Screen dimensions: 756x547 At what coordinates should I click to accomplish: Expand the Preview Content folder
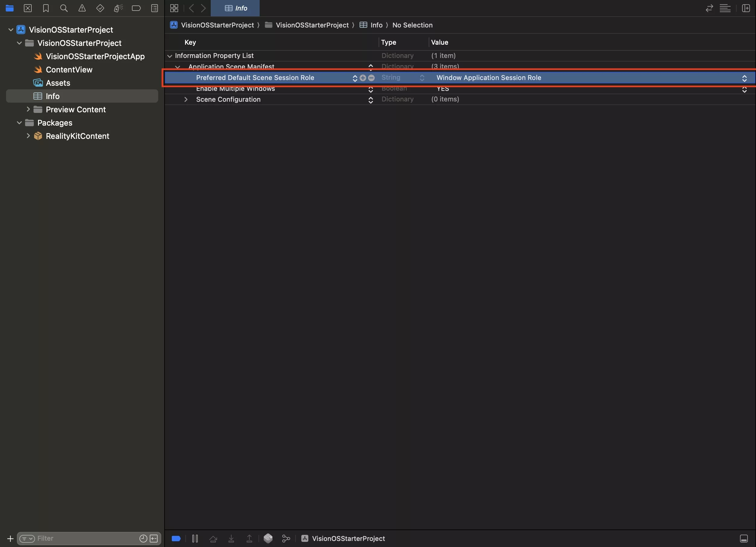click(28, 109)
